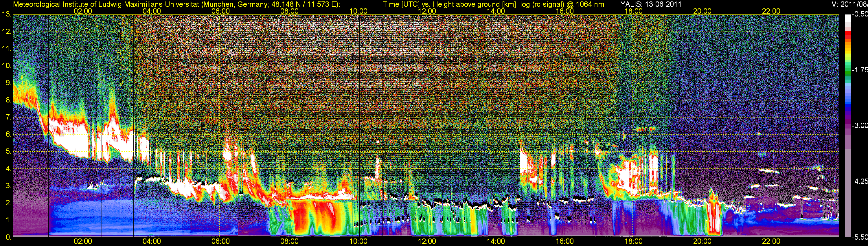Click the 'Time [UTC] vs. Height above ground [km]' label
The width and height of the screenshot is (868, 246).
pos(450,4)
